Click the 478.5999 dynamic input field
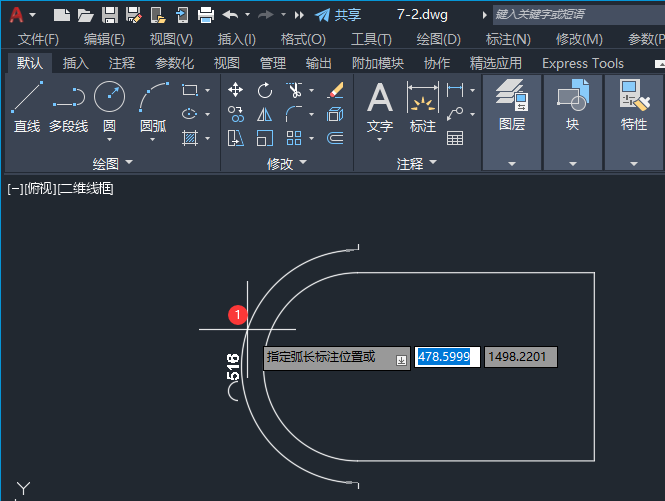Screen dimensions: 665x501 pyautogui.click(x=446, y=357)
